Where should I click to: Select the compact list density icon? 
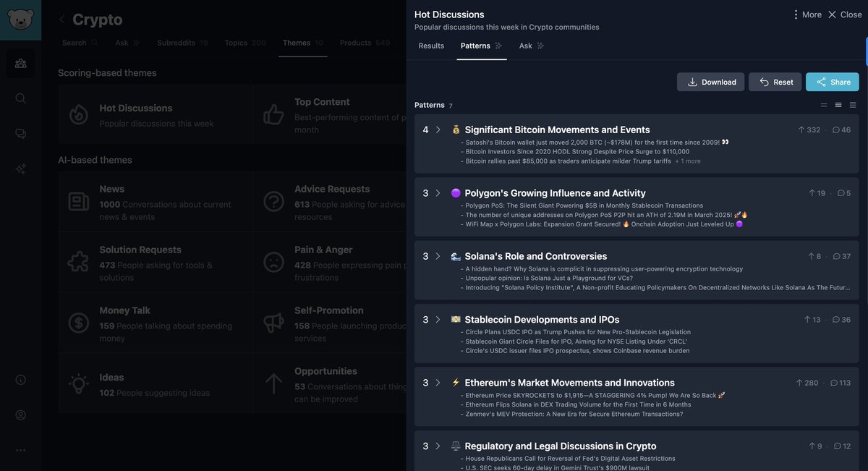823,105
